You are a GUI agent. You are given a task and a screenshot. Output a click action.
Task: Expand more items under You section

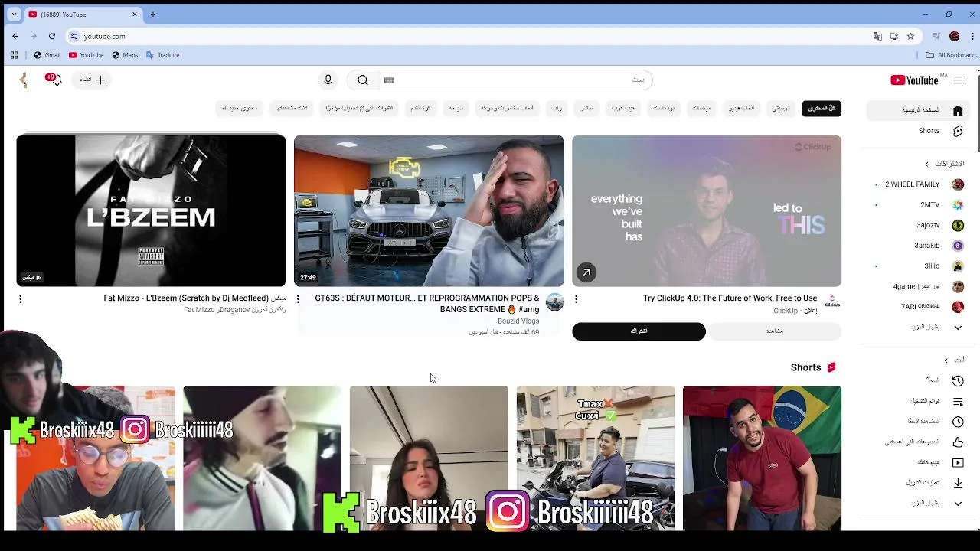tap(920, 503)
